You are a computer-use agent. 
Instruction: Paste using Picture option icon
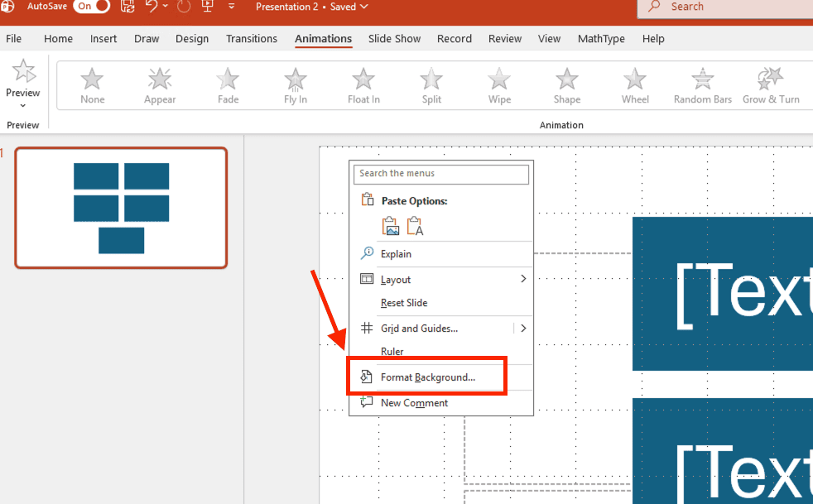pos(391,226)
